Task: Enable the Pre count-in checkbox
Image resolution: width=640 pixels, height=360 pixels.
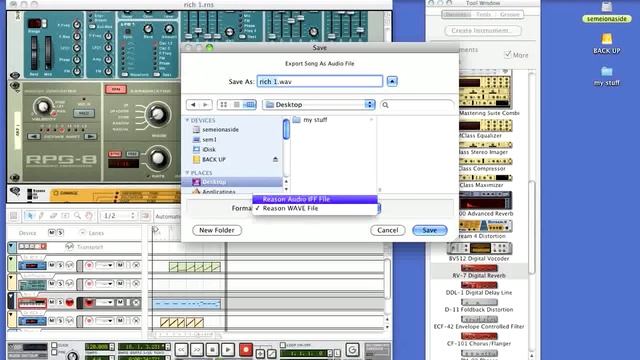Action: click(54, 352)
